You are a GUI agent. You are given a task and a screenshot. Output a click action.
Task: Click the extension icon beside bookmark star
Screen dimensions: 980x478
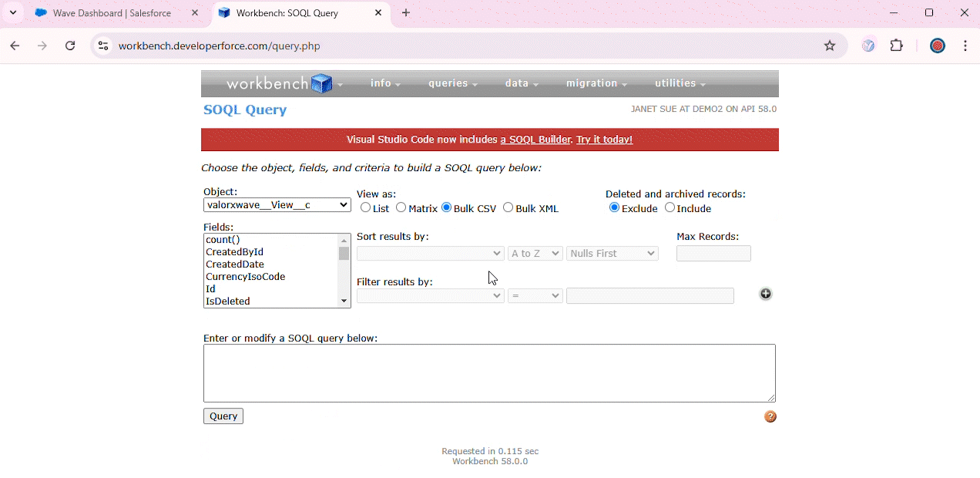tap(868, 45)
